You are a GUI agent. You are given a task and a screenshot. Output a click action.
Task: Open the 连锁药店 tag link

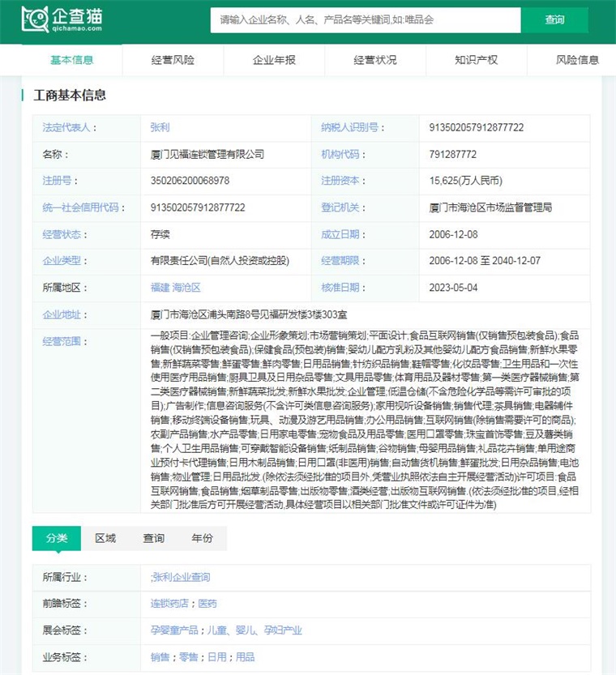169,604
